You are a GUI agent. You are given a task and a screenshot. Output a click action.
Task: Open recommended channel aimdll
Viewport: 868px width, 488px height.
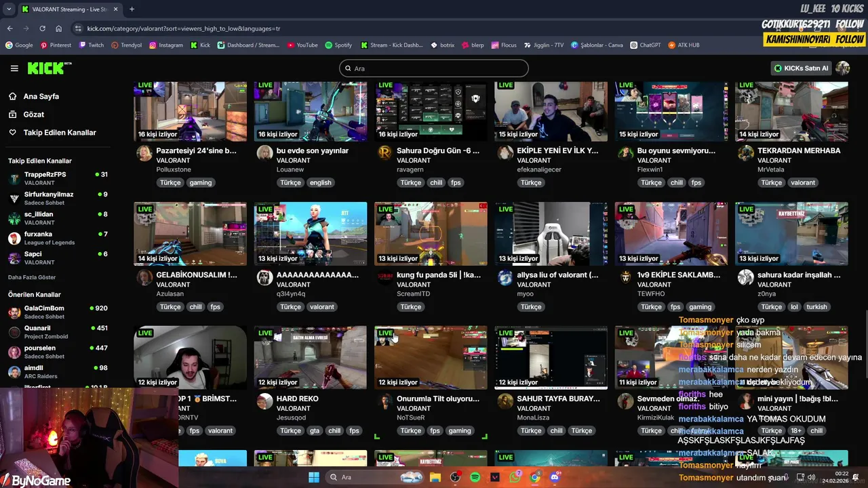click(x=58, y=371)
